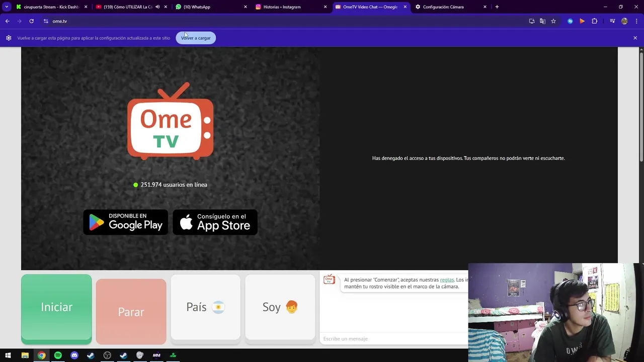Open the MM app in taskbar
The height and width of the screenshot is (362, 644).
(156, 355)
